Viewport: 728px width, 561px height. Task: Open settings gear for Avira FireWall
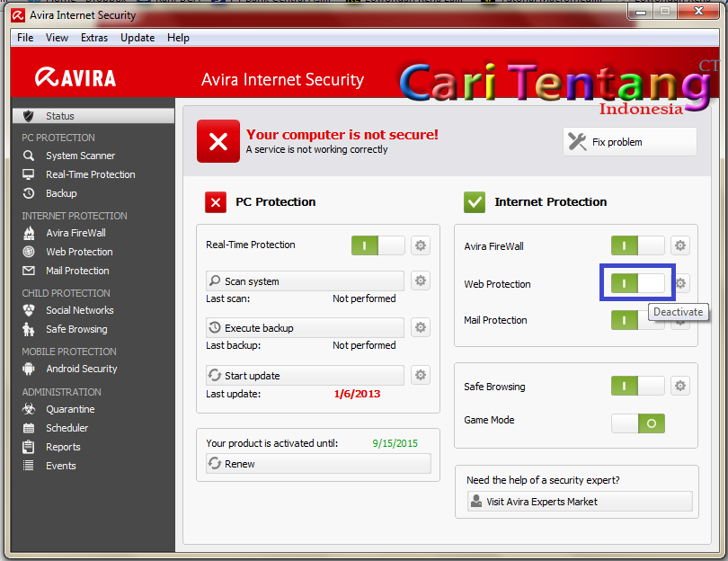(680, 245)
